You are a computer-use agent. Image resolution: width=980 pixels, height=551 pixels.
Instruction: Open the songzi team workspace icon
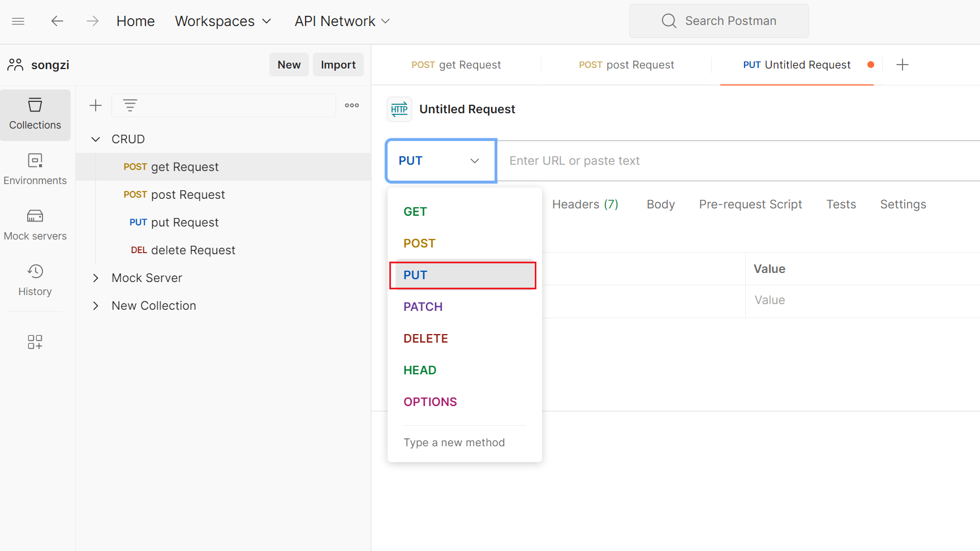pyautogui.click(x=15, y=65)
